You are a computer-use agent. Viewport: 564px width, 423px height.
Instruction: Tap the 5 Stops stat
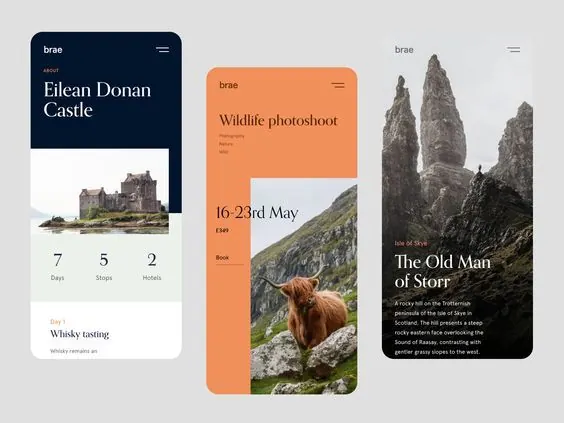[x=104, y=266]
